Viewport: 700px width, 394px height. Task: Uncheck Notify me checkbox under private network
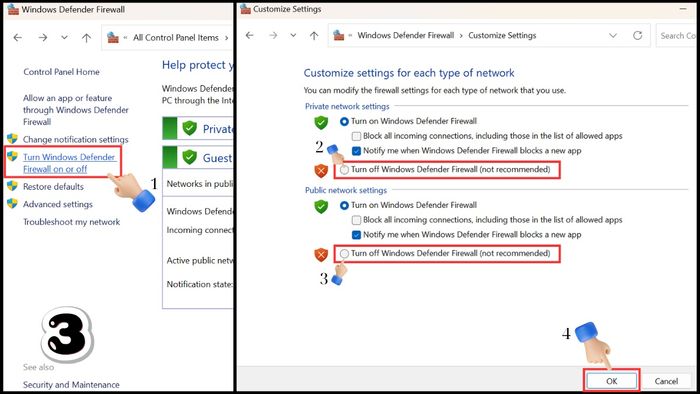pyautogui.click(x=356, y=151)
